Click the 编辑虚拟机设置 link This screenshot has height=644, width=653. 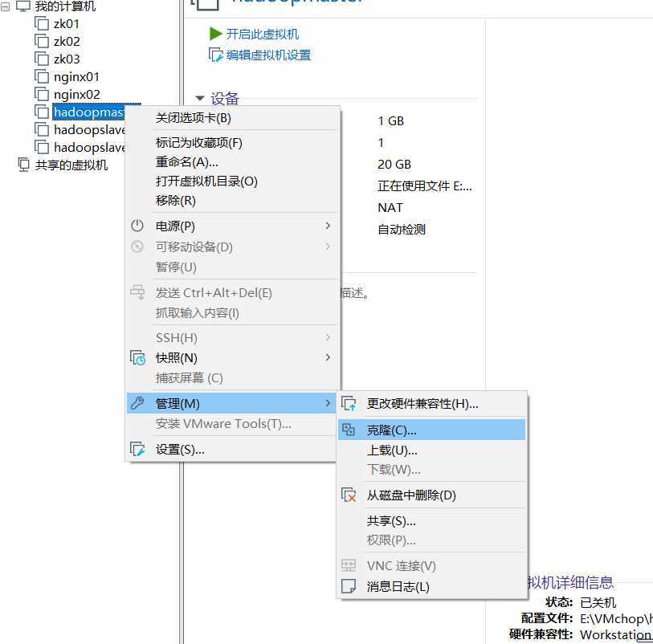268,55
